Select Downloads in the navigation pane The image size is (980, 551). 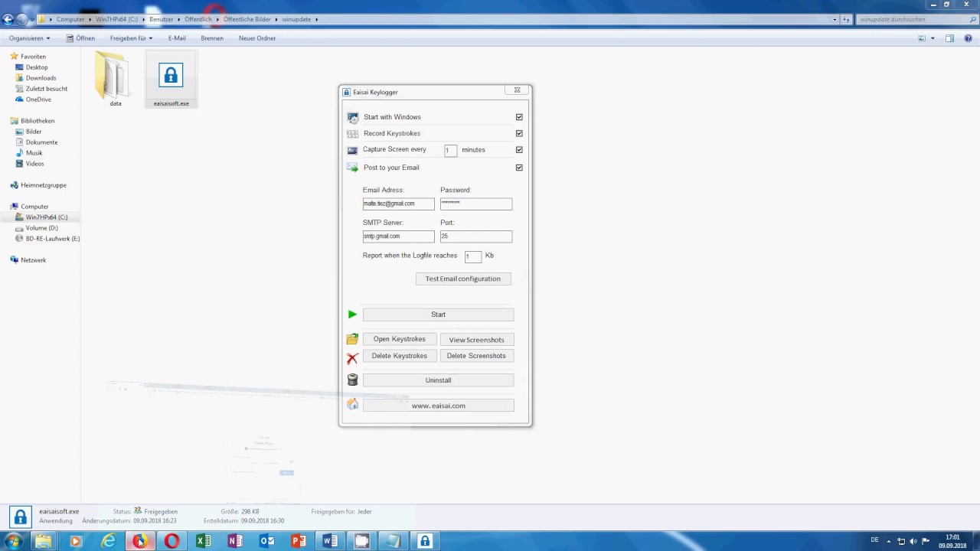41,78
